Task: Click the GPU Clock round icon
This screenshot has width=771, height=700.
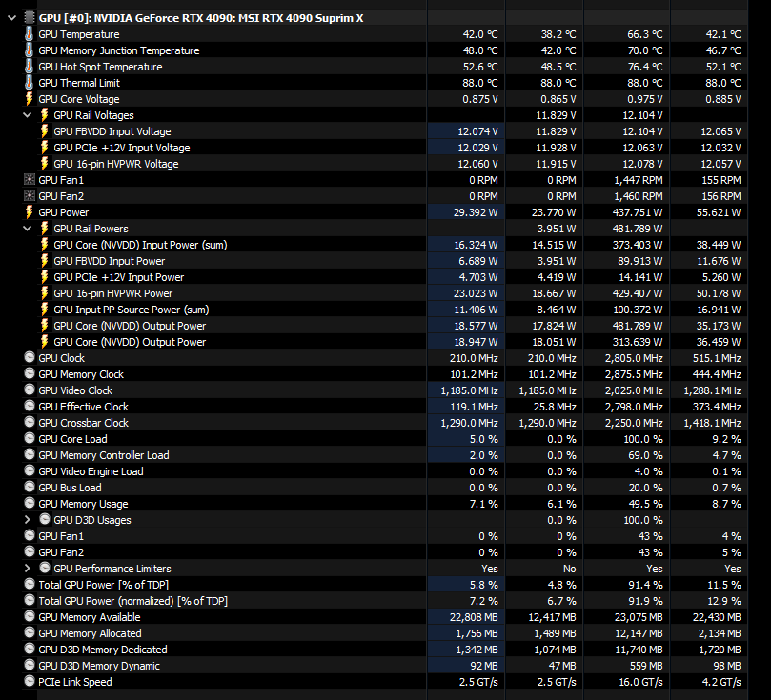Action: [x=29, y=358]
